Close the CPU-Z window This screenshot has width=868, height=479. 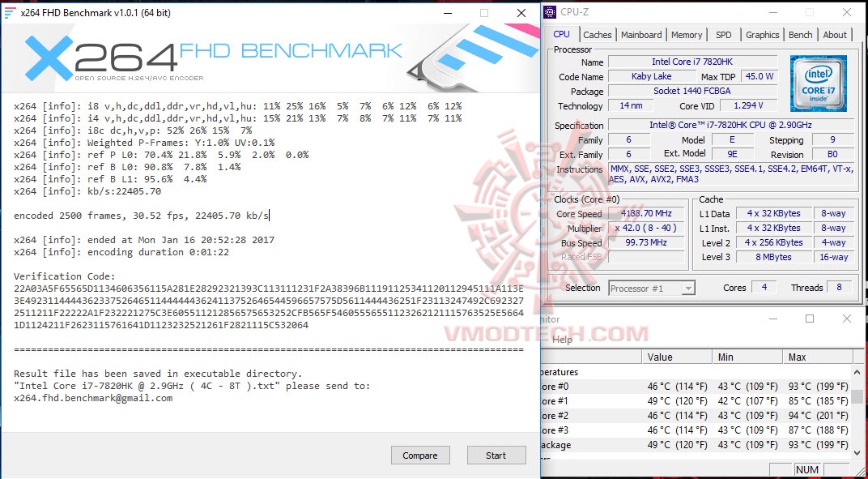(x=847, y=12)
